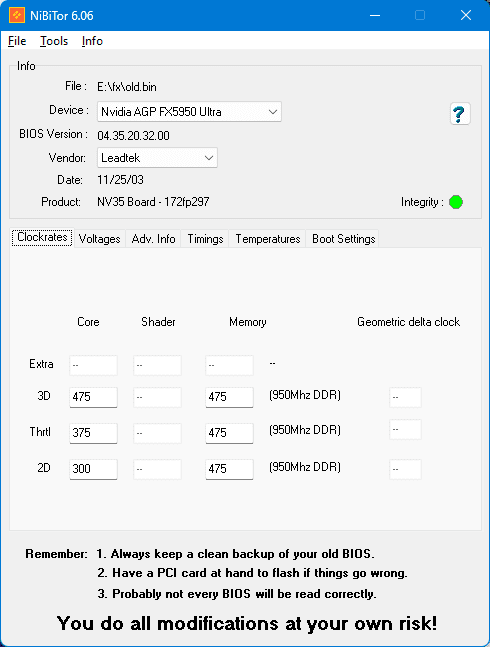Image resolution: width=490 pixels, height=647 pixels.
Task: Open the Boot Settings tab
Action: (344, 239)
